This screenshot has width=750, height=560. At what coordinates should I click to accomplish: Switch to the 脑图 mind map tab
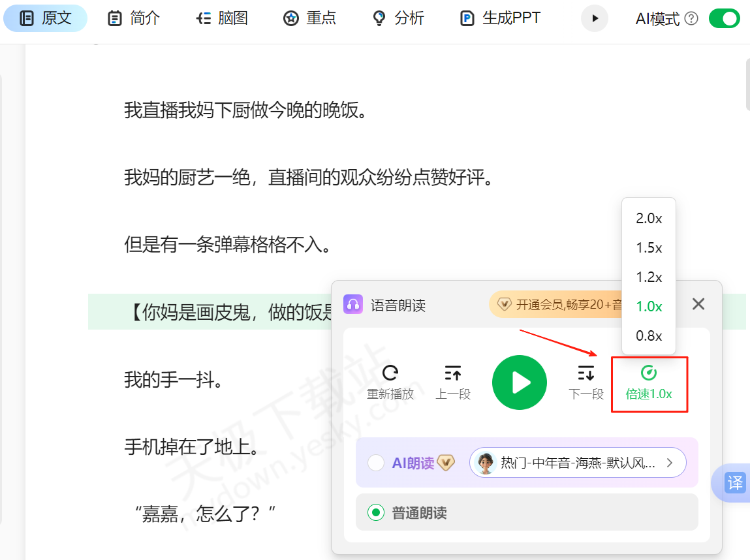pyautogui.click(x=221, y=18)
